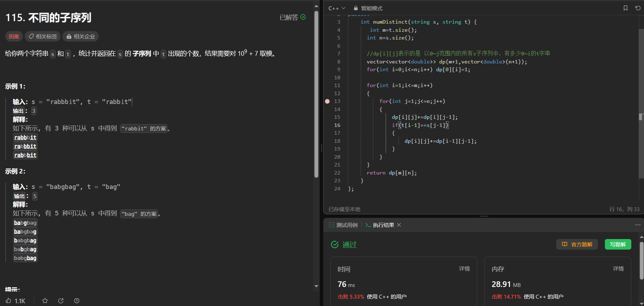The height and width of the screenshot is (306, 644).
Task: Click the 子序列 bold term link
Action: coord(142,54)
